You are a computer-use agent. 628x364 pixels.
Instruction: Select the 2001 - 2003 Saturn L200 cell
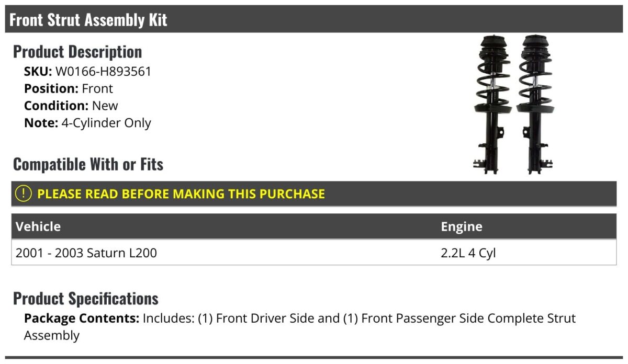[x=86, y=253]
